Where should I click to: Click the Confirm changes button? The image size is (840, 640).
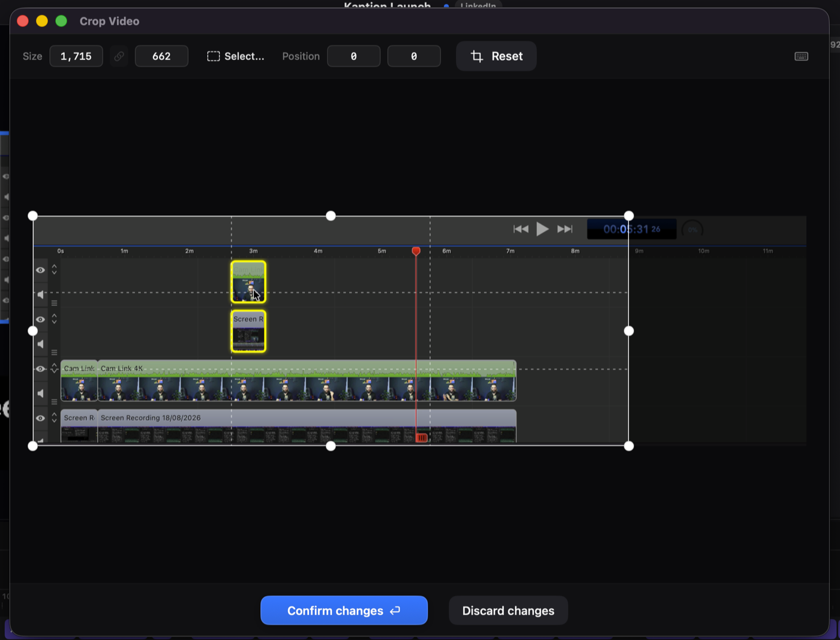(x=344, y=611)
